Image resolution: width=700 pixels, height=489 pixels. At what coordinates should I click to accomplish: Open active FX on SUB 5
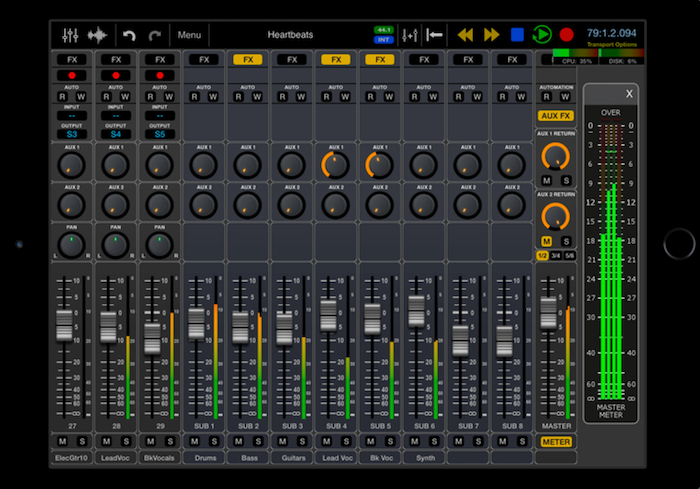point(380,60)
